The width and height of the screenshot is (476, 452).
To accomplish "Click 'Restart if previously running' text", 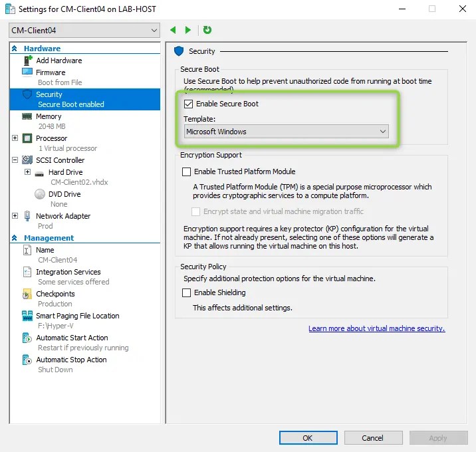I will (83, 348).
